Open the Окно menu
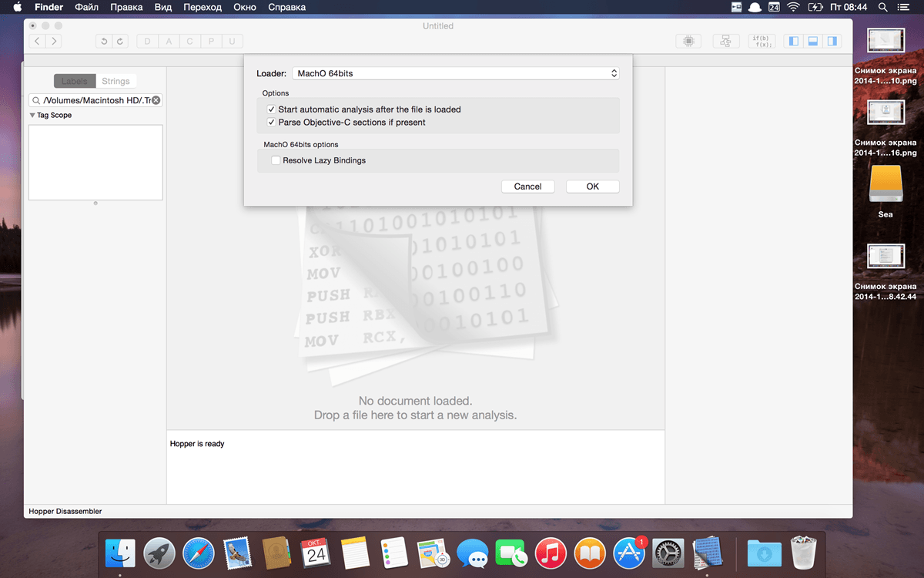This screenshot has width=924, height=578. coord(245,7)
